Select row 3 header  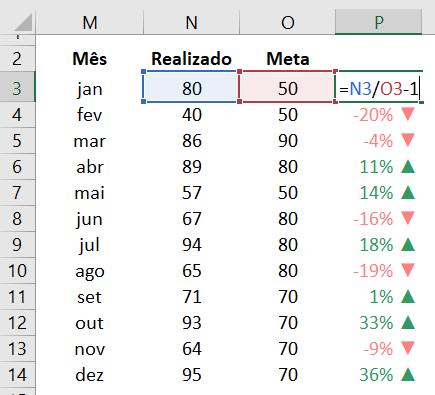pos(17,88)
